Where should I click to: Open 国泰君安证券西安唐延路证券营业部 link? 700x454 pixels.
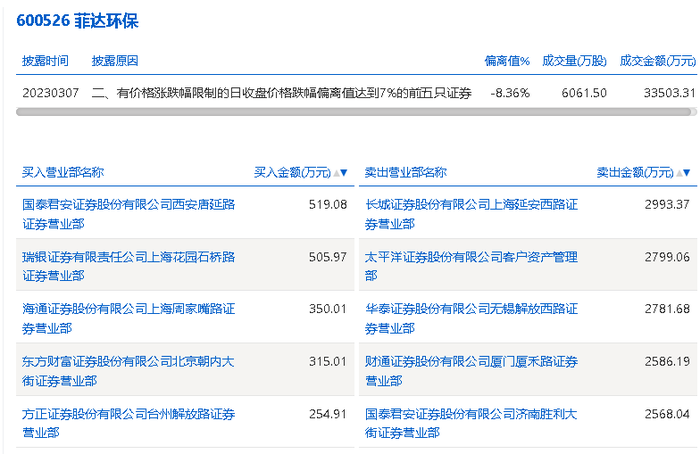(x=129, y=214)
